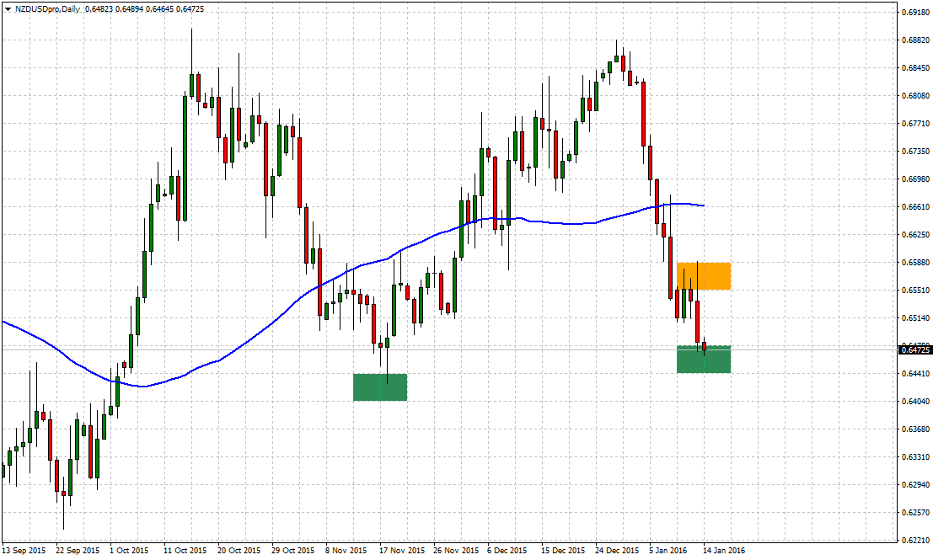Select the orange rectangle zone
This screenshot has width=933, height=560.
[704, 276]
